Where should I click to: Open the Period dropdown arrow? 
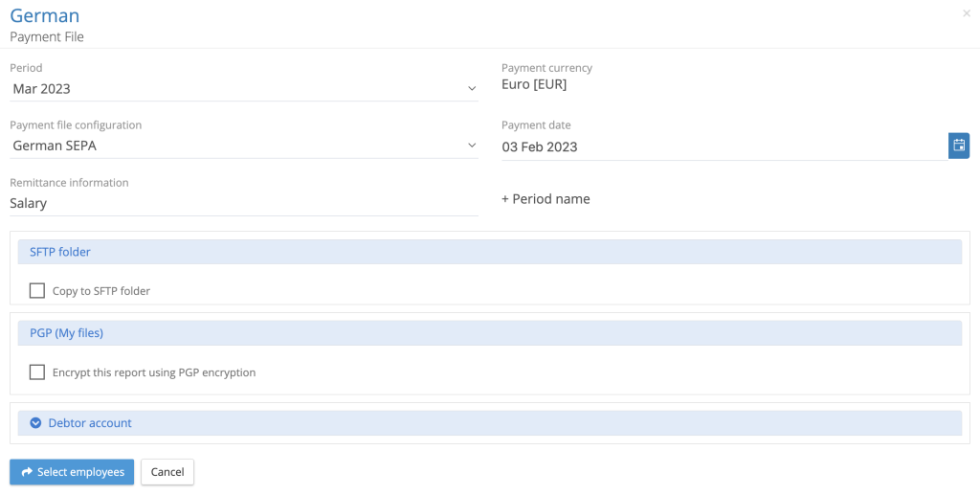[472, 89]
